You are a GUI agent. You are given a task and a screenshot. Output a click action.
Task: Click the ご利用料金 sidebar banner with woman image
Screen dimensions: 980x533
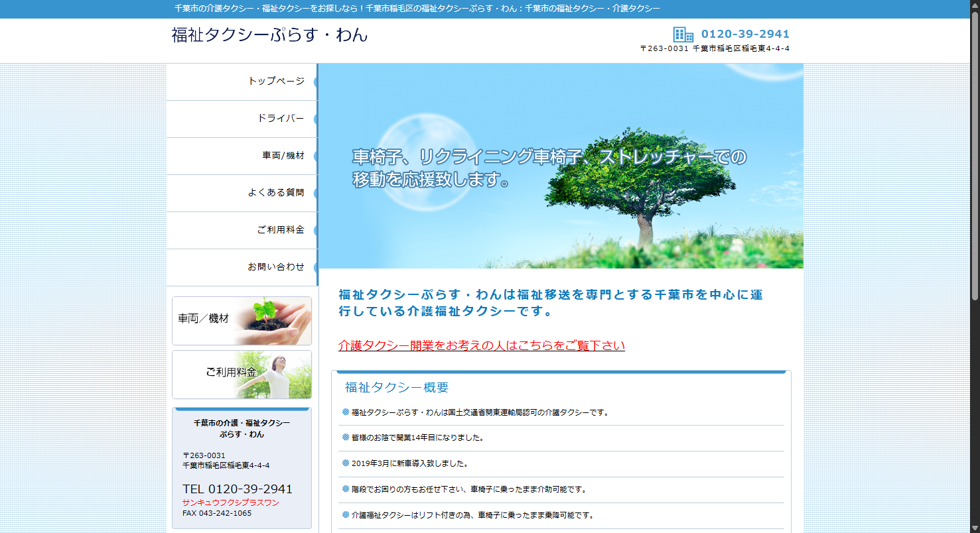pyautogui.click(x=242, y=375)
